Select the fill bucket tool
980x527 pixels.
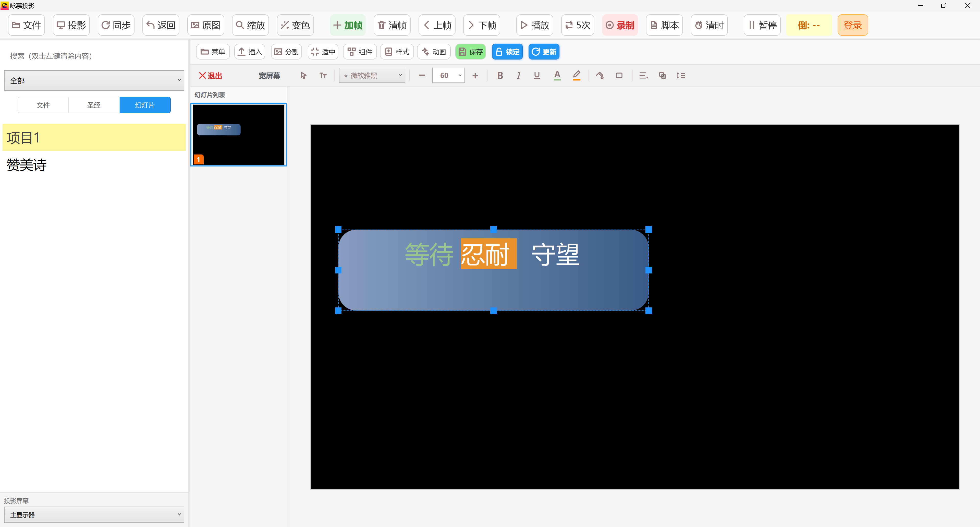pyautogui.click(x=599, y=75)
